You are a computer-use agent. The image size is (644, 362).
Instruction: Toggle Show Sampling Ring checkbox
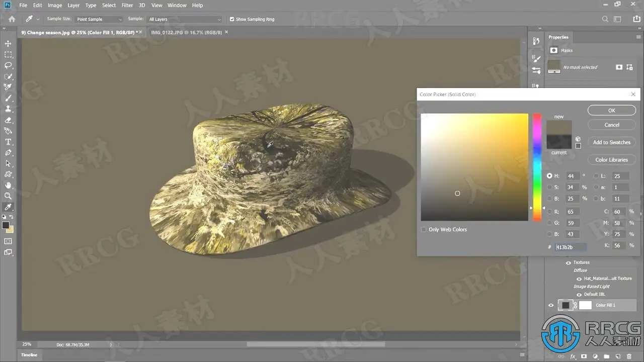232,19
